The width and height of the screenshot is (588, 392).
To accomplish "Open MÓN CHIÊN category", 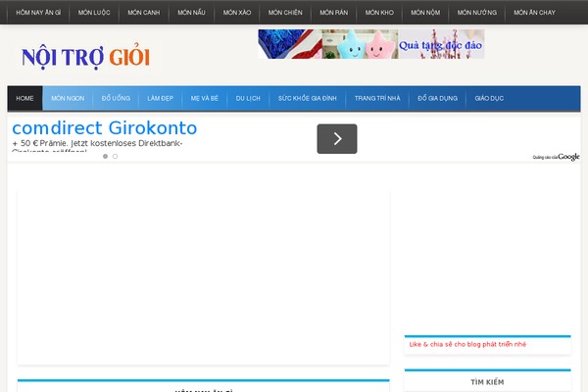I will (x=285, y=13).
